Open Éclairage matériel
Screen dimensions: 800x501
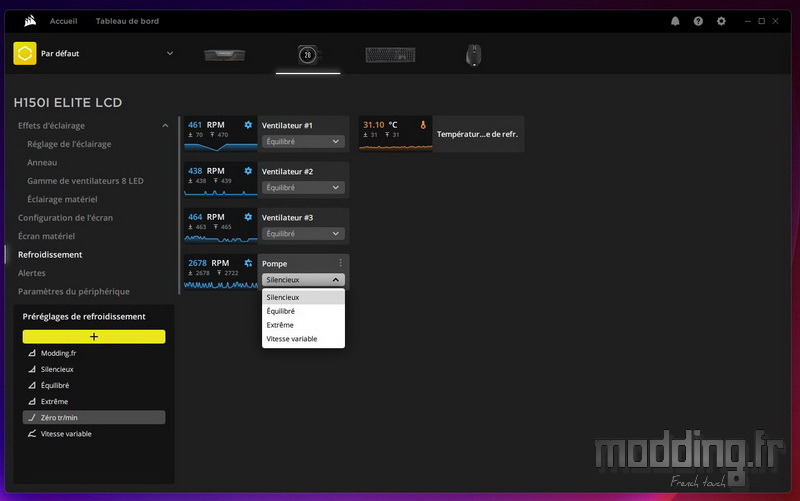62,199
